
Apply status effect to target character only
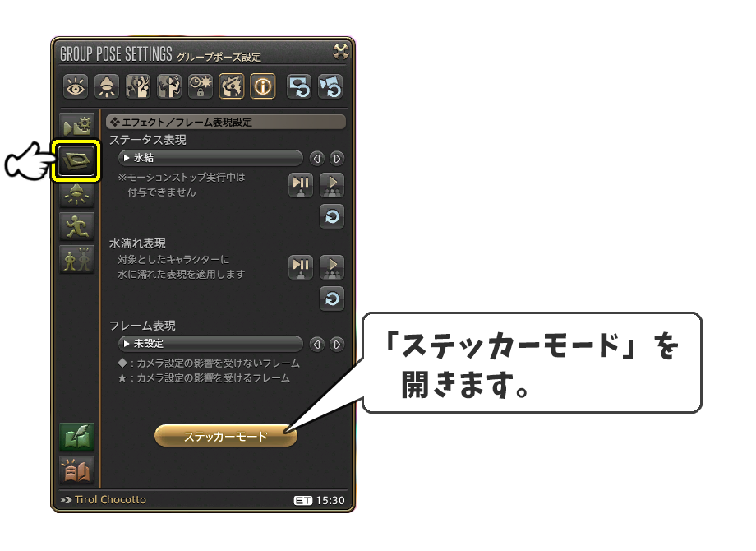click(x=301, y=185)
